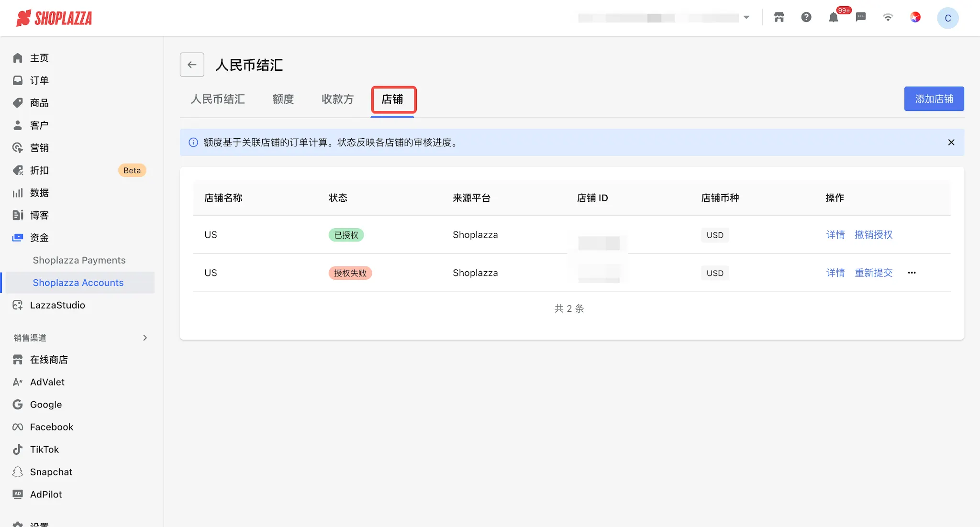980x527 pixels.
Task: Click the 人民币结汇 page title
Action: coord(249,65)
